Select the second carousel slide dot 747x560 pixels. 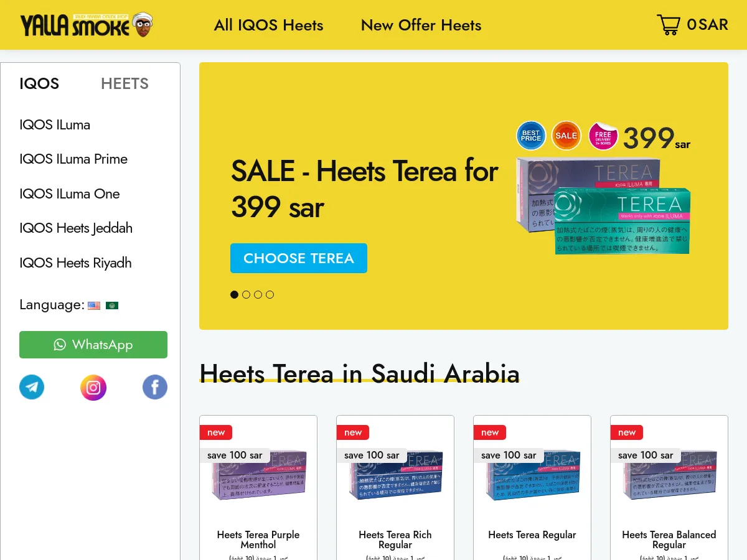[246, 294]
